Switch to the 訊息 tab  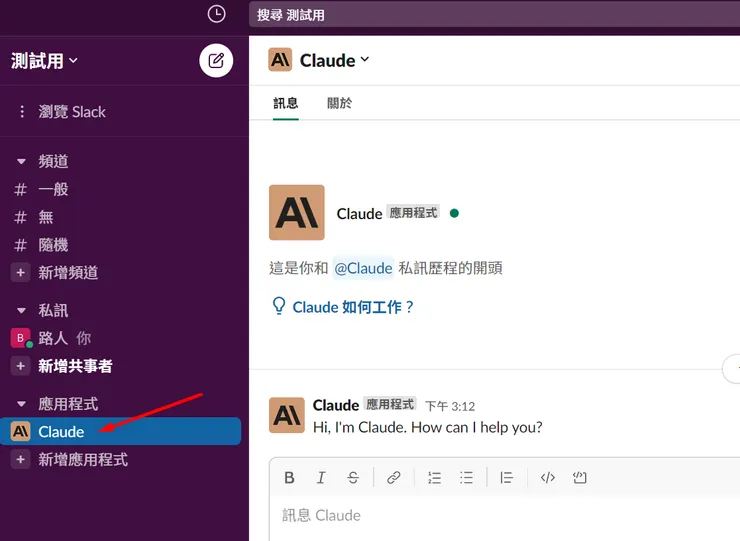tap(286, 103)
